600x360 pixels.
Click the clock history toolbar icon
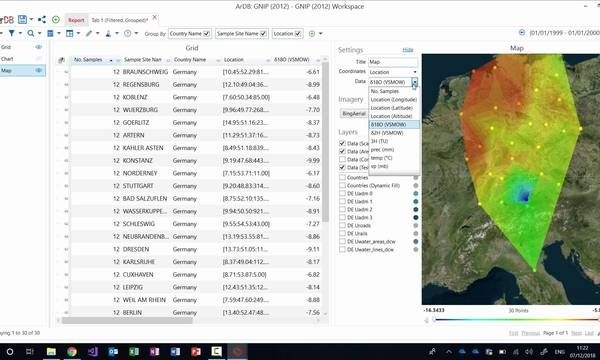point(127,33)
